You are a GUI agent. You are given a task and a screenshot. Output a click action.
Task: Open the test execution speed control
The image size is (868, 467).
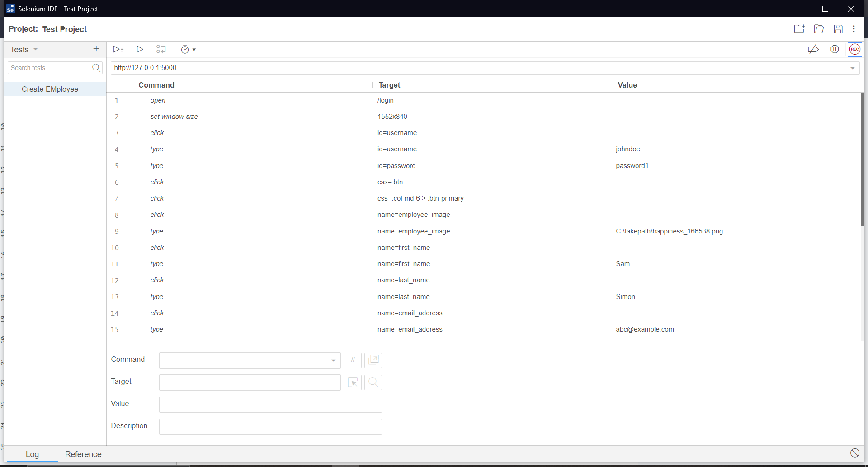188,50
